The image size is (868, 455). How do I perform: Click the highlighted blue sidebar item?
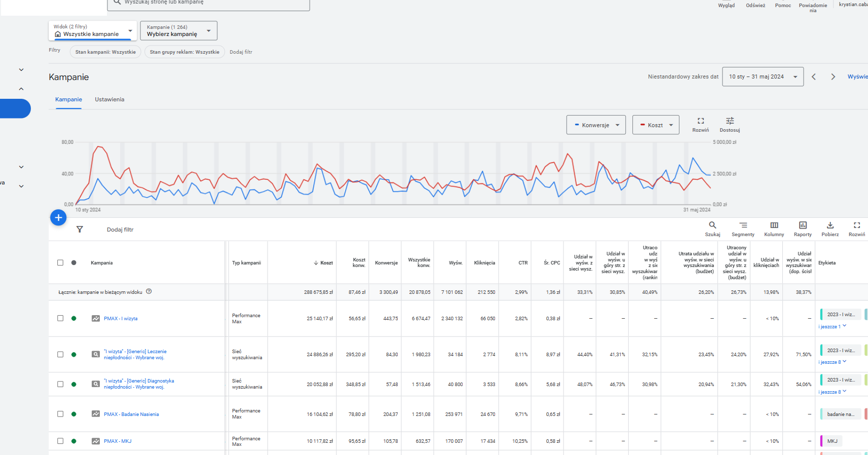(x=15, y=108)
